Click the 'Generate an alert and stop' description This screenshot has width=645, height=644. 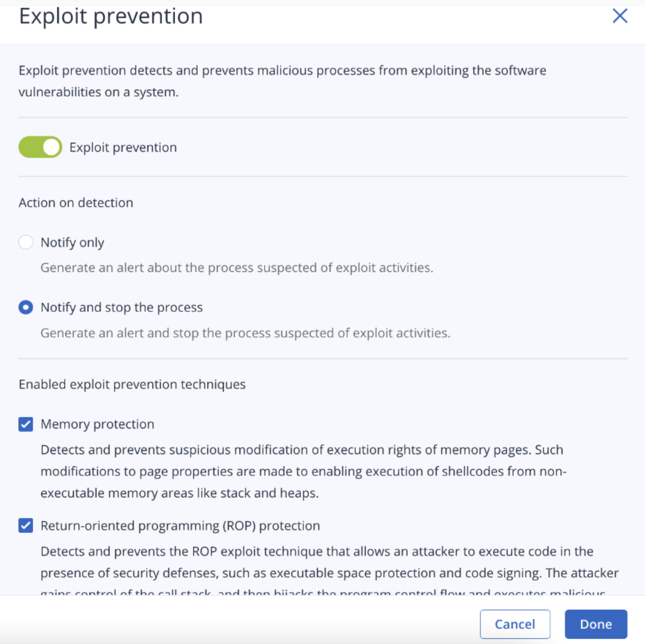tap(245, 333)
